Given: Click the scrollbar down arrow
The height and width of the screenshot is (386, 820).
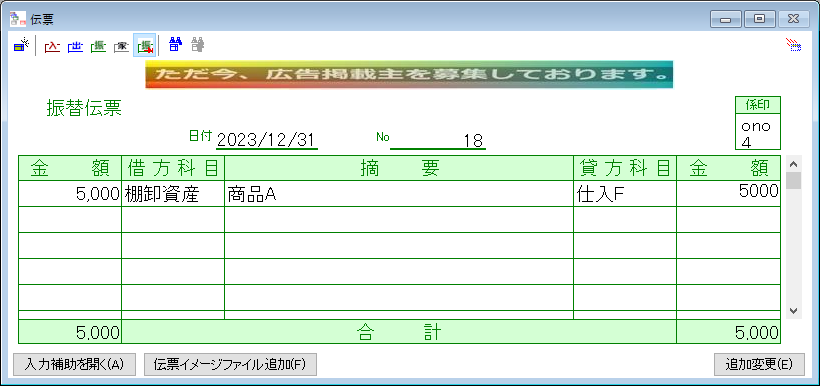Looking at the screenshot, I should point(794,311).
